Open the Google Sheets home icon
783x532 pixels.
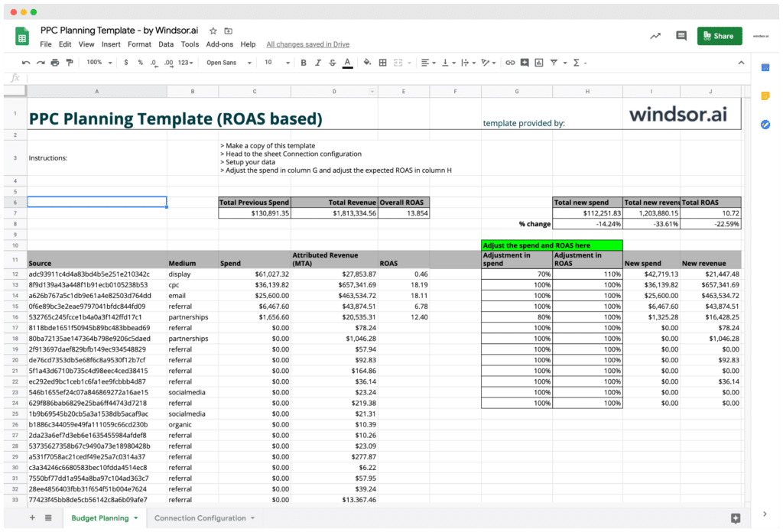tap(22, 36)
